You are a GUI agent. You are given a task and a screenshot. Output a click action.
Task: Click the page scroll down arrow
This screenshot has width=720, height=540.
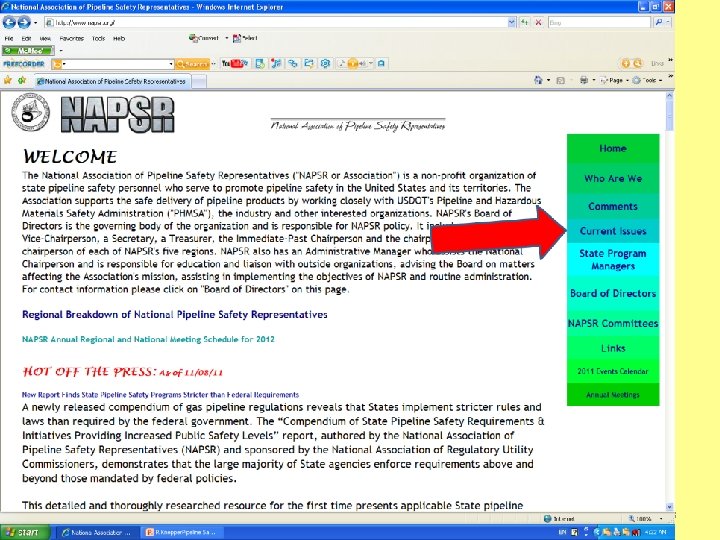click(669, 506)
